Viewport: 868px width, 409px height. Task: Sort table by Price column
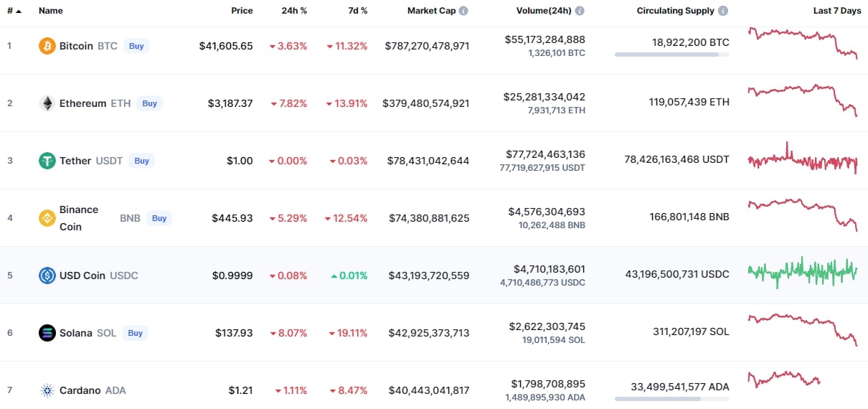242,11
